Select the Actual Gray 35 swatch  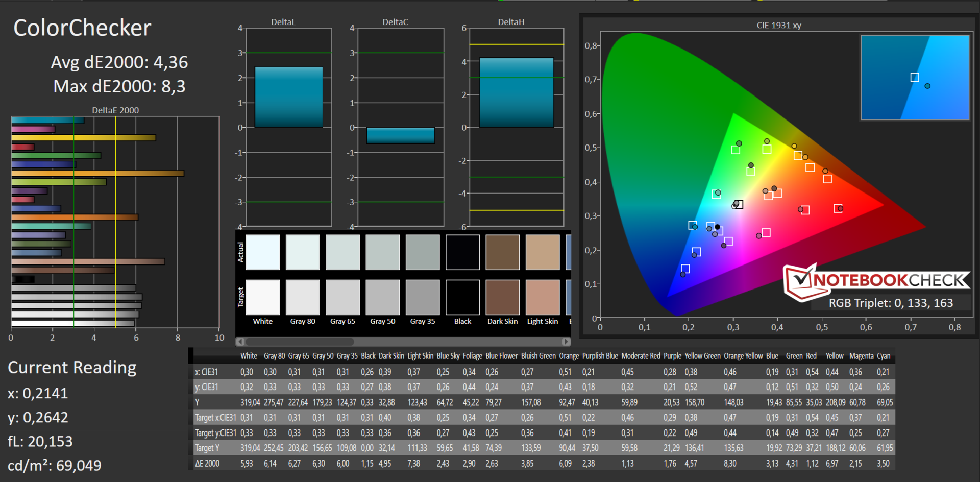click(423, 252)
